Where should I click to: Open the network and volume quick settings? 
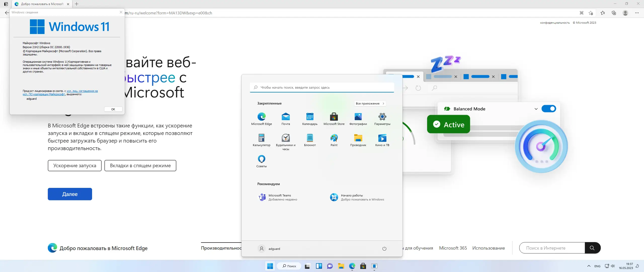[610, 266]
